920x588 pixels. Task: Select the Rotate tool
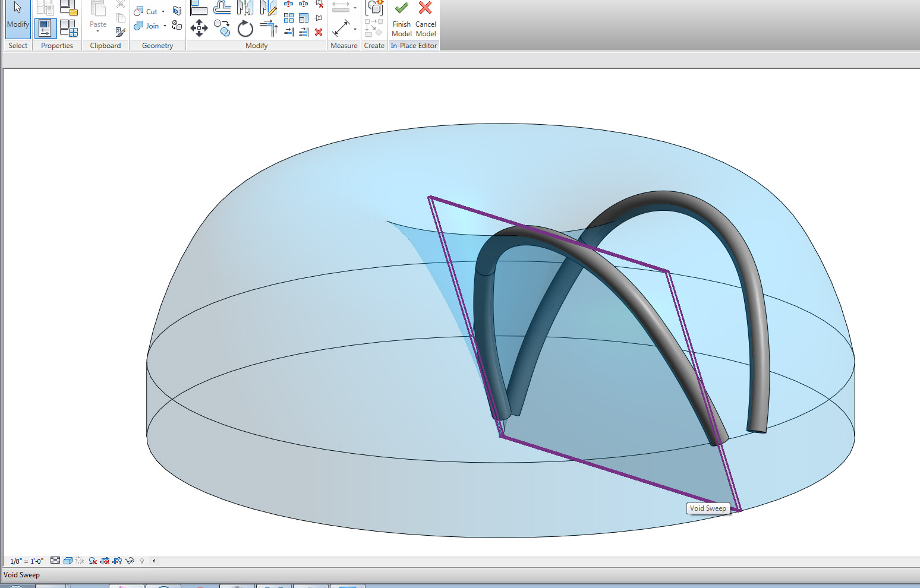(245, 29)
